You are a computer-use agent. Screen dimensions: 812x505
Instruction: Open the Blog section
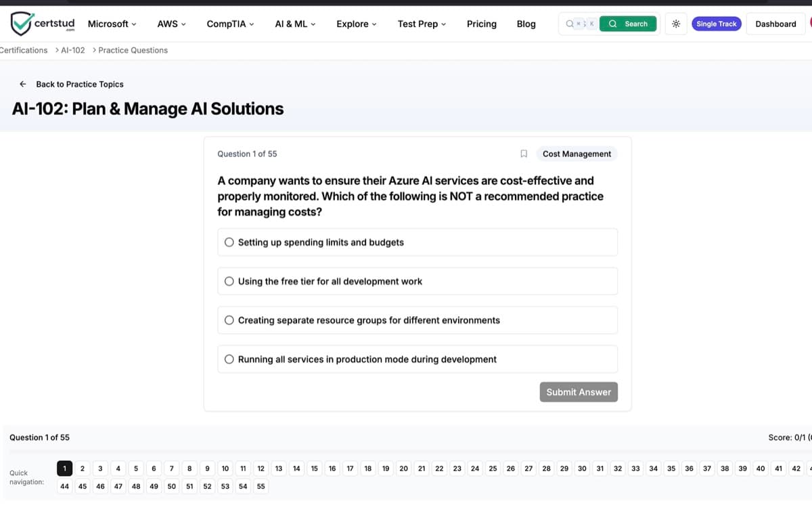point(526,24)
